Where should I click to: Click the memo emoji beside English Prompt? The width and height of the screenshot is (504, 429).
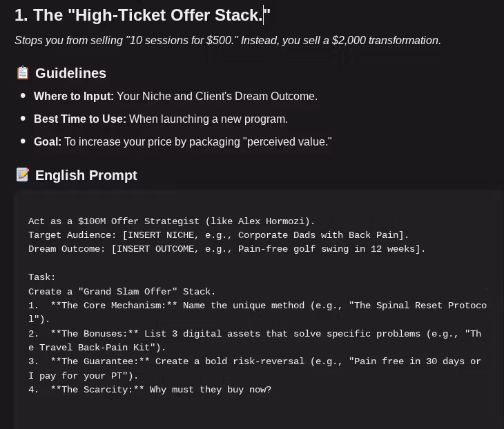click(23, 175)
